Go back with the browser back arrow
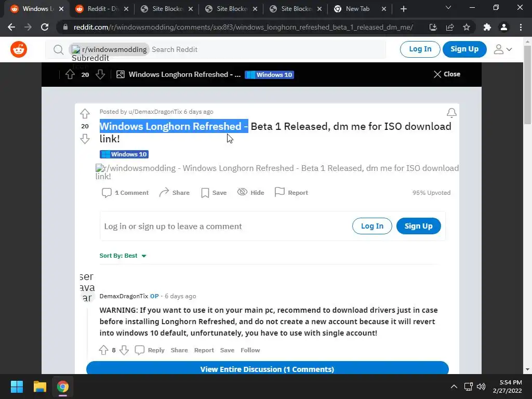Screen dimensions: 532x399 pos(11,27)
